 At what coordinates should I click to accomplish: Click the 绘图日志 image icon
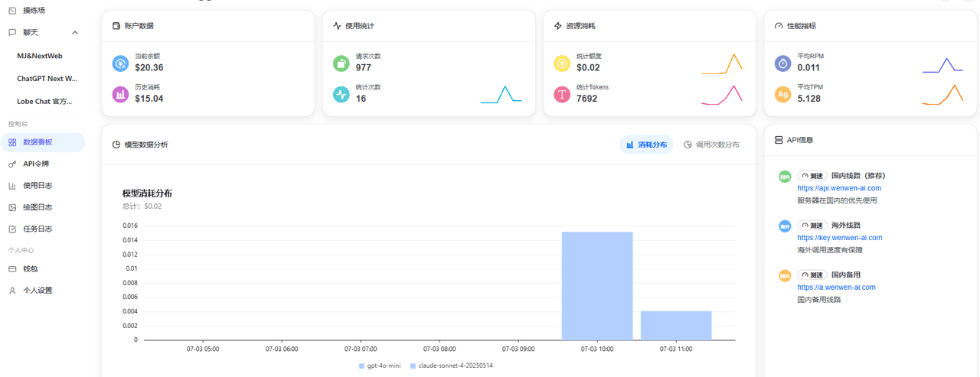tap(12, 207)
